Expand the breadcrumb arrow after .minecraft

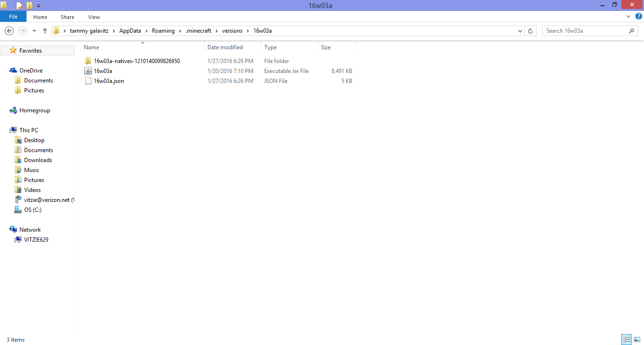(216, 31)
